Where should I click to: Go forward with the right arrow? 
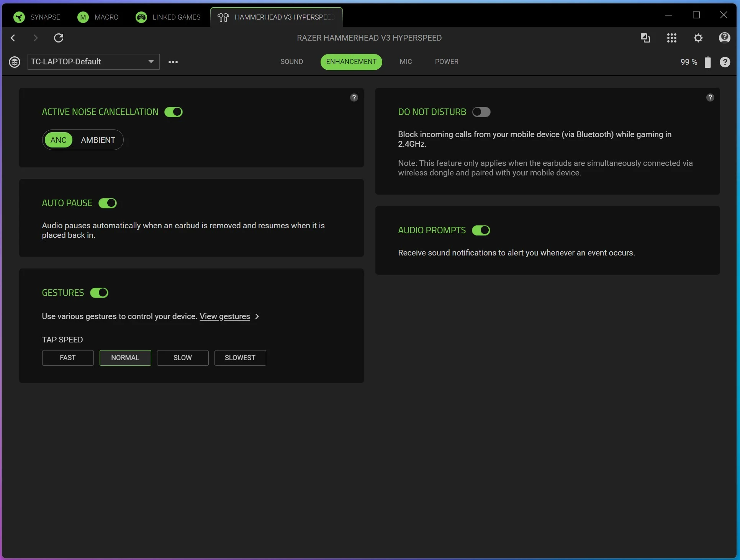coord(36,38)
